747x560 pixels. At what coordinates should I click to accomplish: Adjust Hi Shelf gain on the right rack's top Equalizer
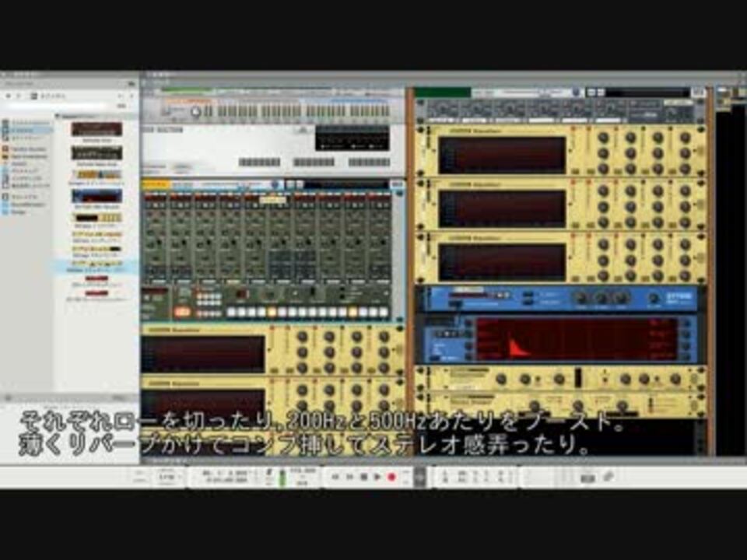[685, 153]
